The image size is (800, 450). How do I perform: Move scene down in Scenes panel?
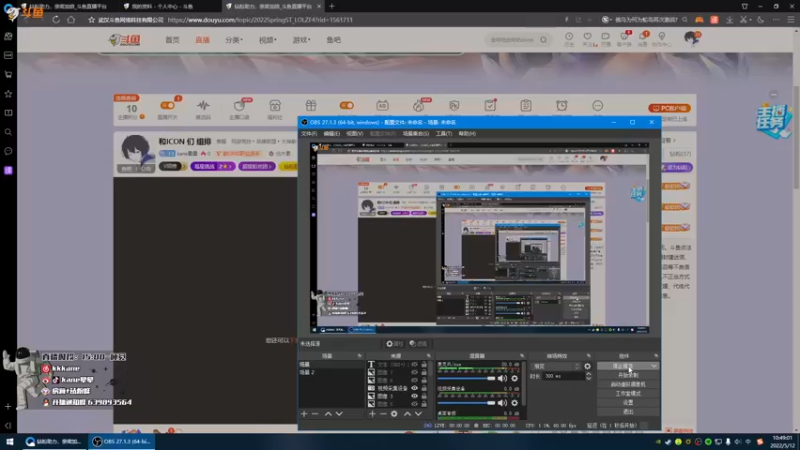point(339,414)
